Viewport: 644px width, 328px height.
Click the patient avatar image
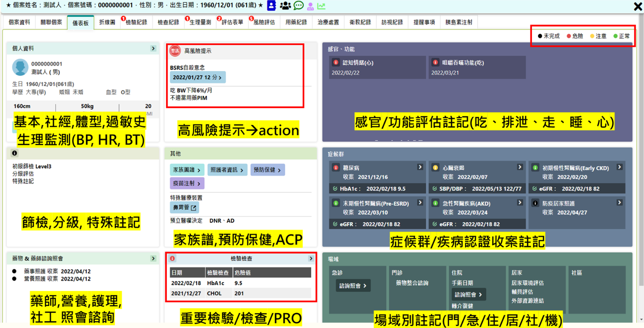pos(20,67)
